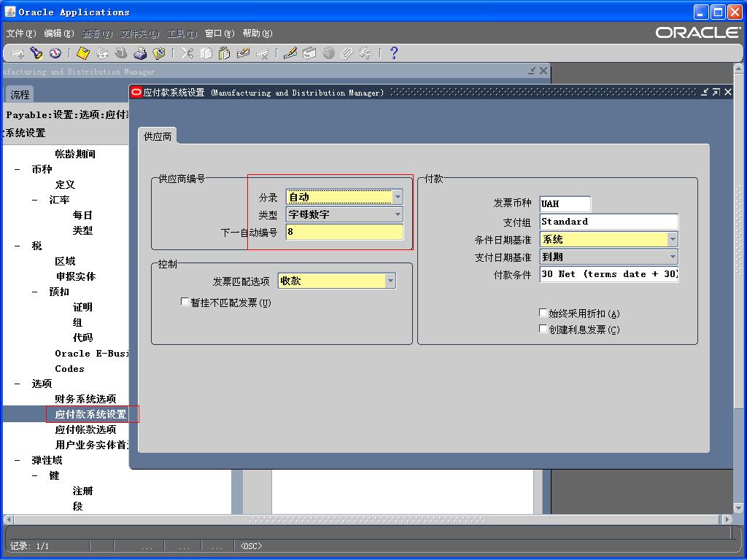
Task: Open the 帮助 menu
Action: pyautogui.click(x=258, y=34)
